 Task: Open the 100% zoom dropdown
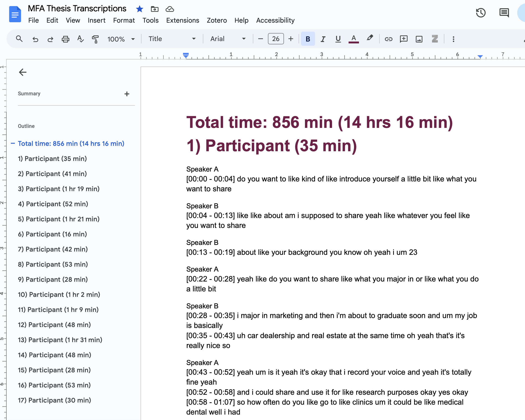(121, 39)
